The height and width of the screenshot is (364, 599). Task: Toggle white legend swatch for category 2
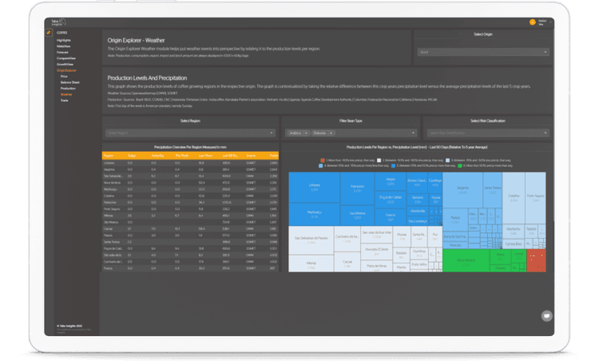tap(379, 160)
